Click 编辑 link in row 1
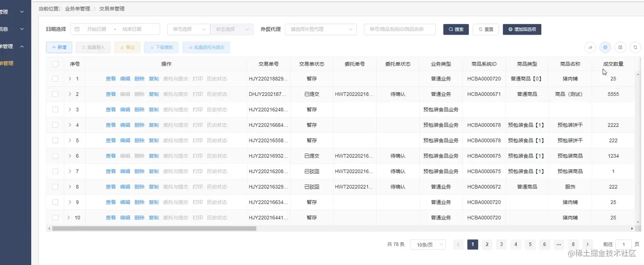Image resolution: width=644 pixels, height=265 pixels. pos(125,79)
